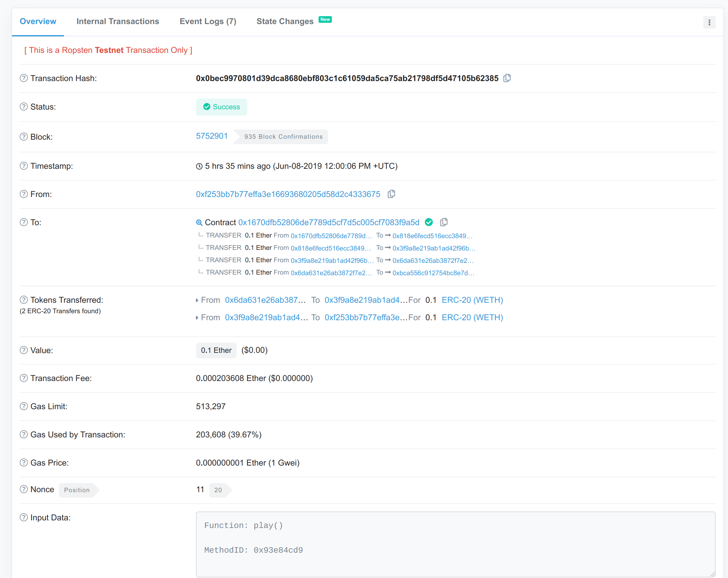The width and height of the screenshot is (728, 578).
Task: Open the From address 0xf253bb7b link
Action: point(288,194)
